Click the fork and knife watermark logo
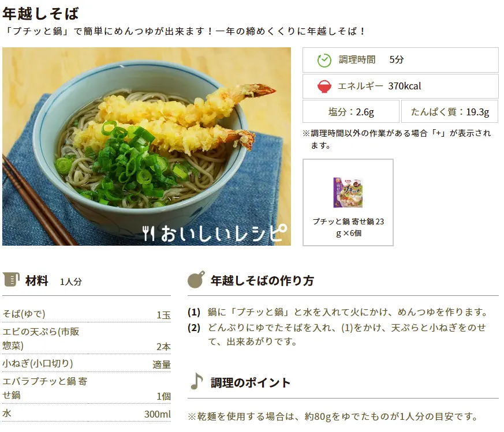This screenshot has height=432, width=504. pos(149,234)
